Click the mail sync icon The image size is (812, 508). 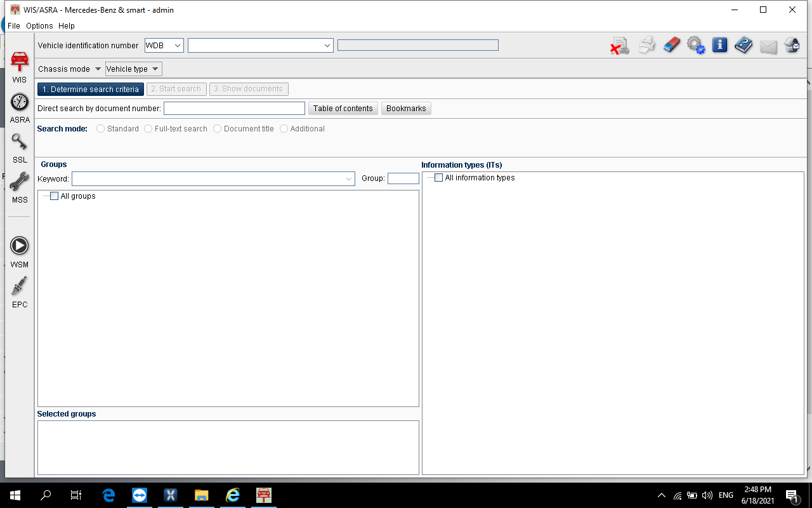792,45
